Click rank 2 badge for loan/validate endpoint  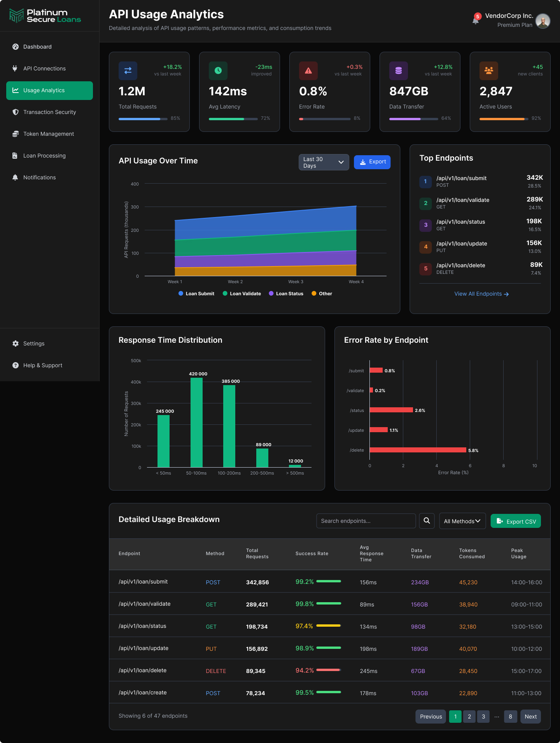[425, 203]
